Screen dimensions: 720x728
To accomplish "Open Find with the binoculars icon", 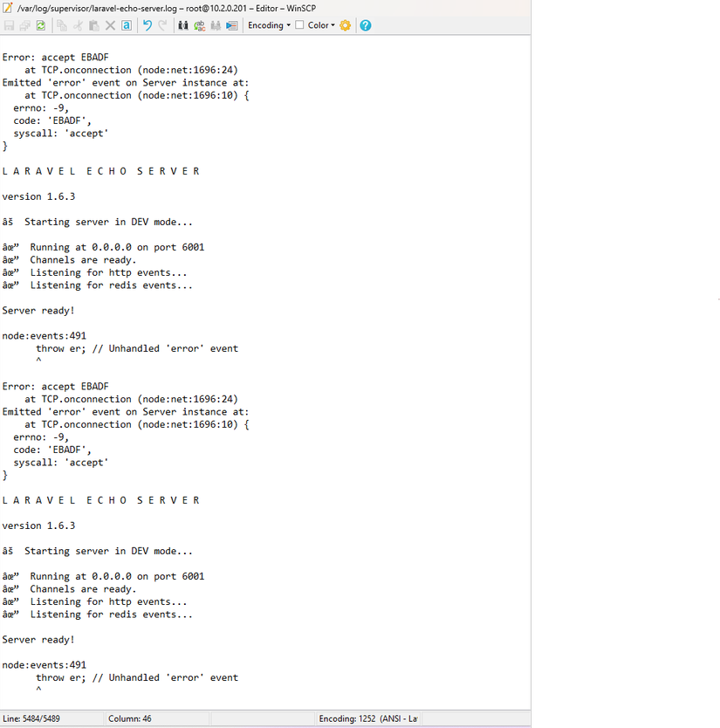I will point(183,25).
